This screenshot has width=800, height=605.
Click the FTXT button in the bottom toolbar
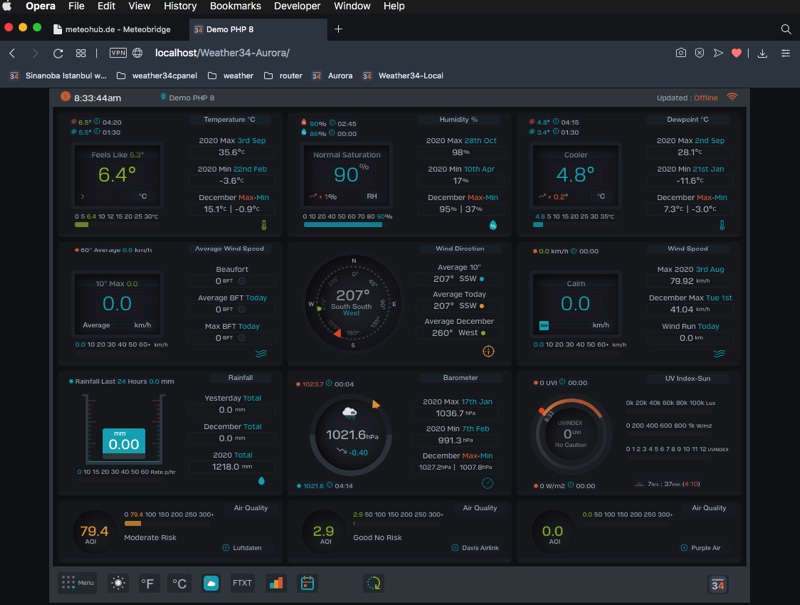[x=242, y=583]
